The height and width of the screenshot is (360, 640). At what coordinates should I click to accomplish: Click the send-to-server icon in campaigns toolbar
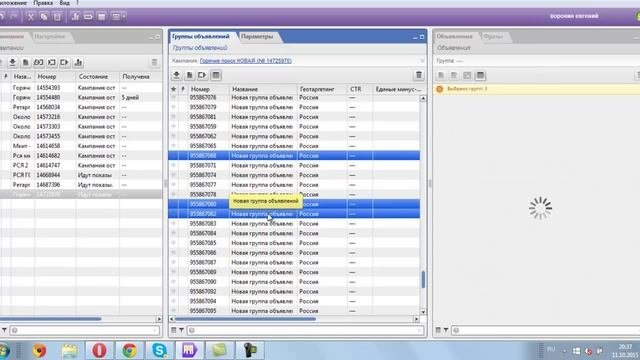pos(64,62)
